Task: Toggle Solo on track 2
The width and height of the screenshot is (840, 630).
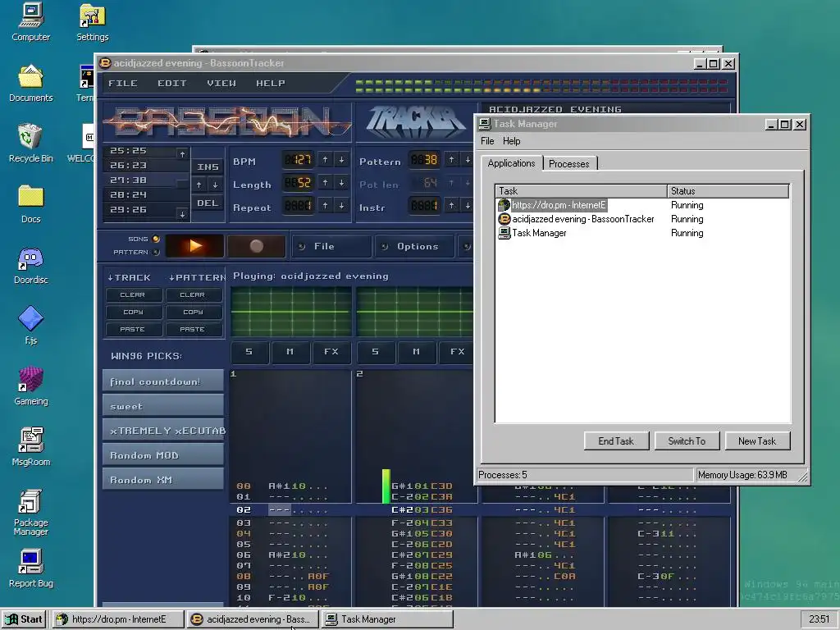Action: [376, 352]
